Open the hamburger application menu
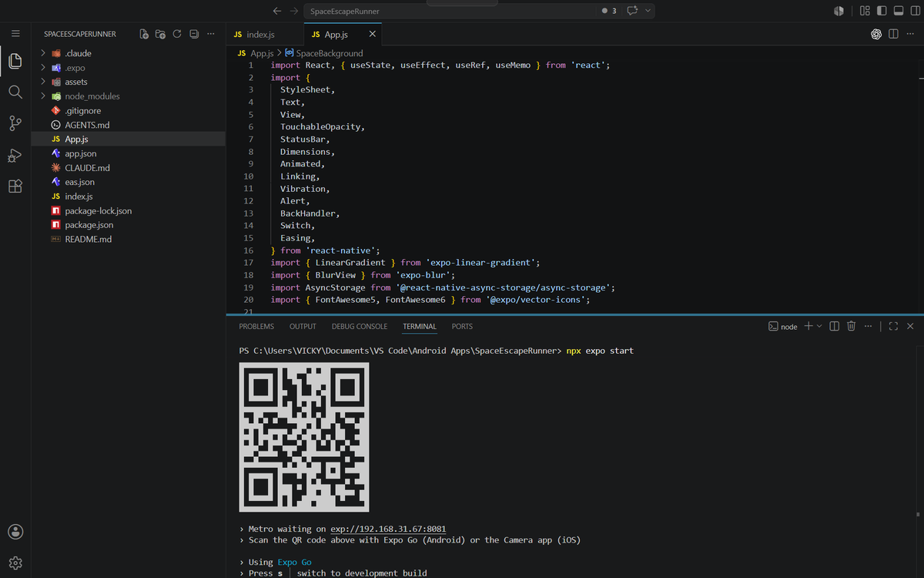Viewport: 924px width, 578px height. (15, 34)
